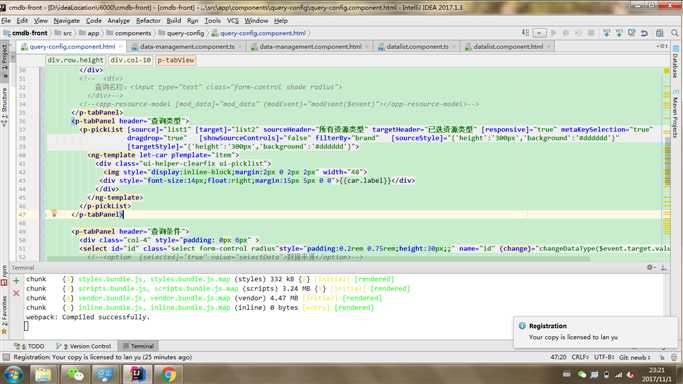Open the Version Control tool window tab
The height and width of the screenshot is (384, 683).
84,346
